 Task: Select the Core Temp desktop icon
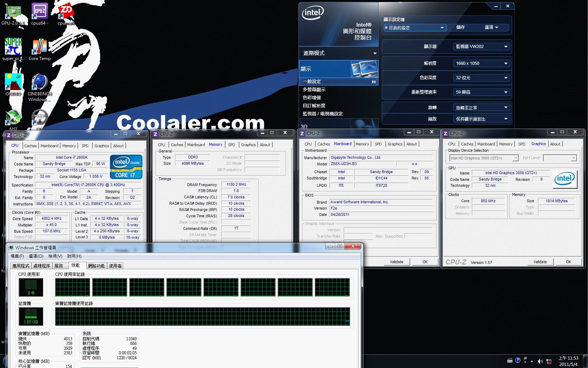point(40,49)
